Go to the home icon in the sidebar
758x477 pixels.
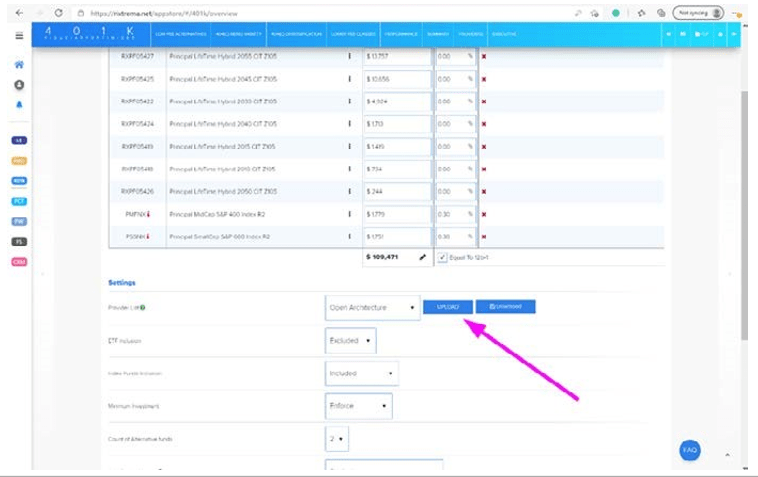19,65
